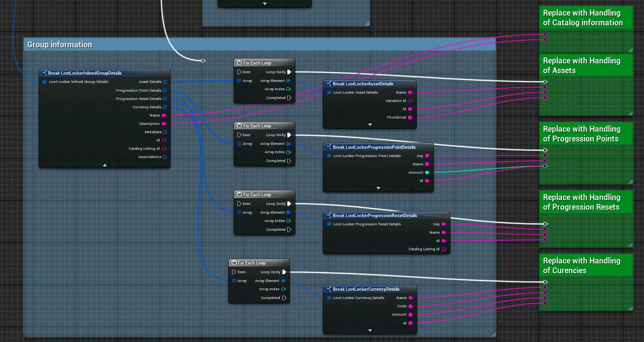644x342 pixels.
Task: Click Loop Body pin of loop feeding Break LootLockerAssetDetails
Action: 289,72
